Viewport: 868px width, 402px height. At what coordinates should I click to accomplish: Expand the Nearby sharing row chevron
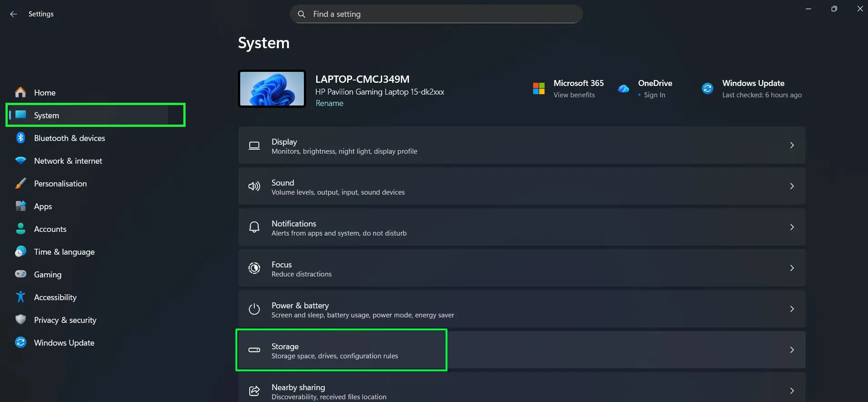click(x=792, y=391)
